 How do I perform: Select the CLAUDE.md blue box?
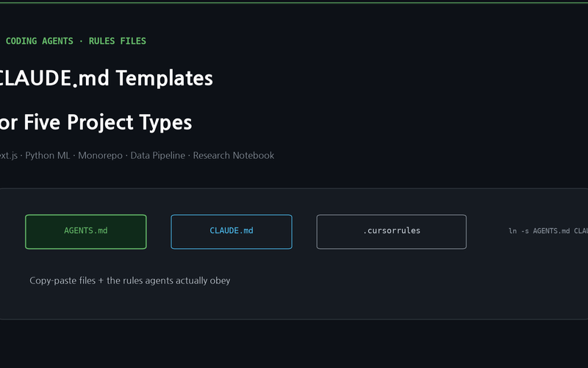pos(232,232)
